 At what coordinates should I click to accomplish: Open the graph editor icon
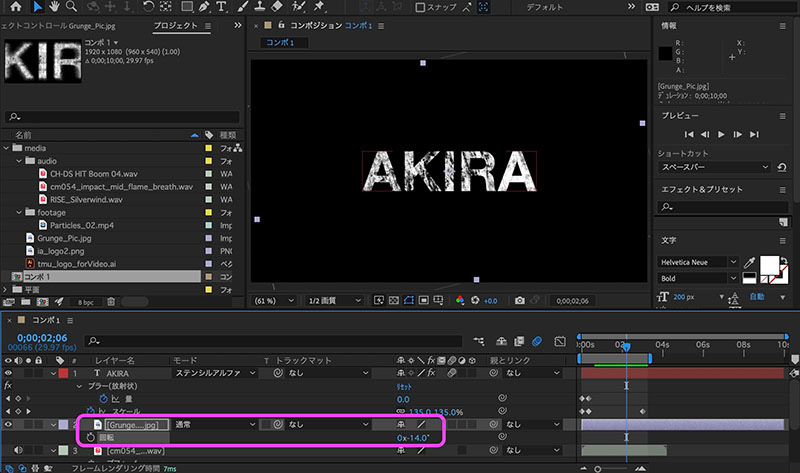coord(560,341)
